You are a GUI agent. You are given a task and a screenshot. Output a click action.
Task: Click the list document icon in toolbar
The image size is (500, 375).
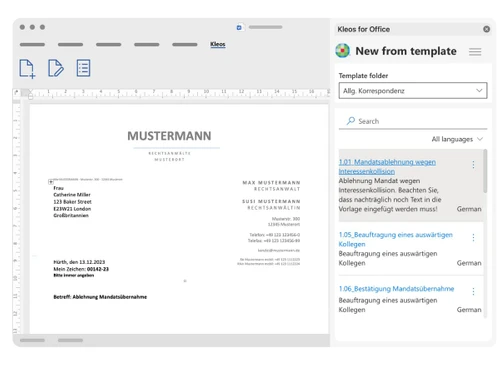click(83, 68)
